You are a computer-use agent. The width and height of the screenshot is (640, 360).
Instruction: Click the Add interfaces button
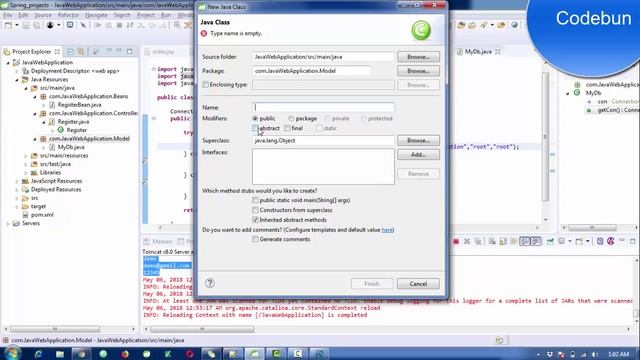click(x=418, y=155)
